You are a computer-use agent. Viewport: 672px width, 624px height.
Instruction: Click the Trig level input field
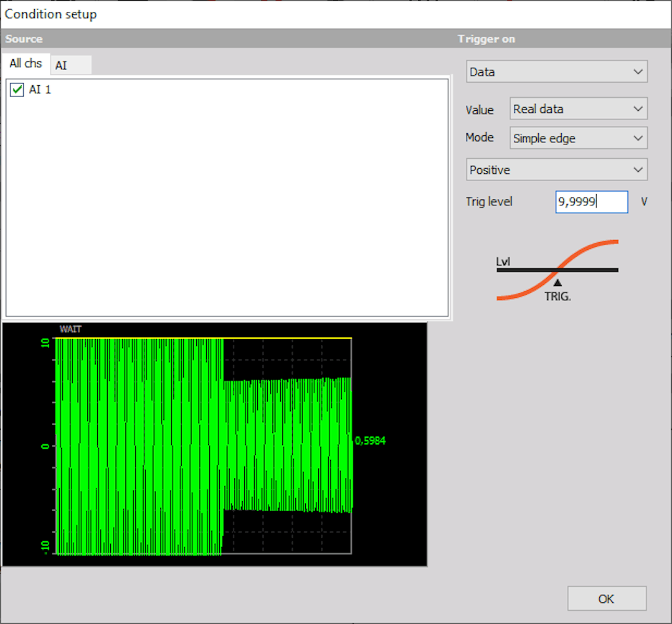point(591,202)
